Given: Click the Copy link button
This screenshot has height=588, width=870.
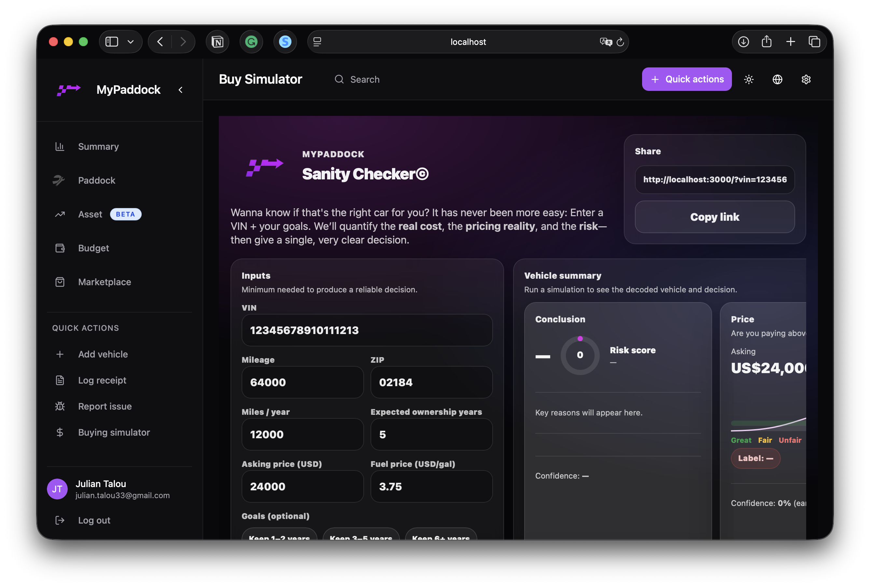Looking at the screenshot, I should point(714,217).
